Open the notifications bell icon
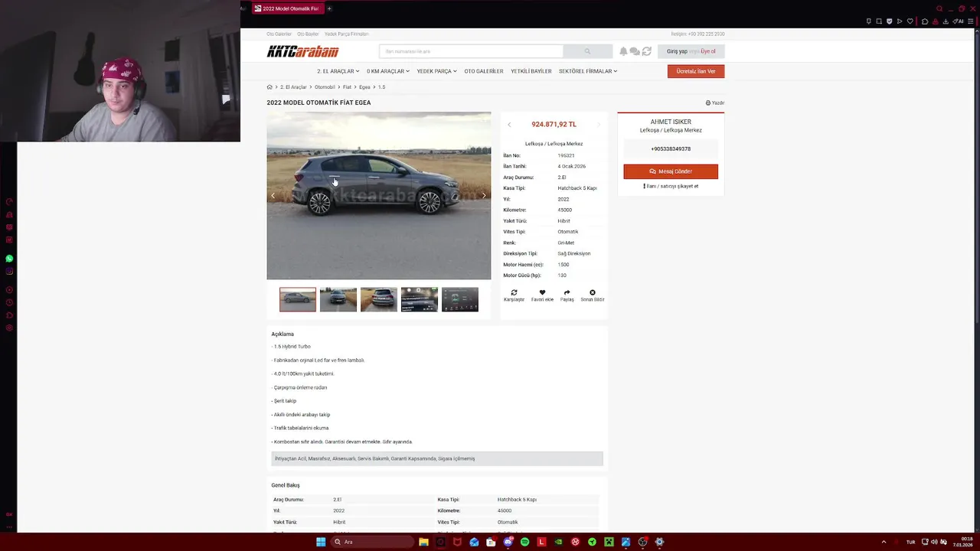 point(623,51)
